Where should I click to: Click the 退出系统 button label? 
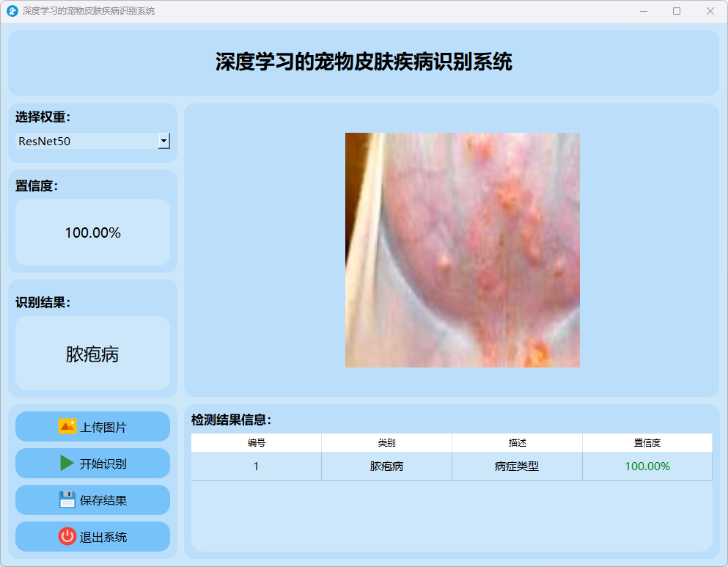[x=103, y=537]
